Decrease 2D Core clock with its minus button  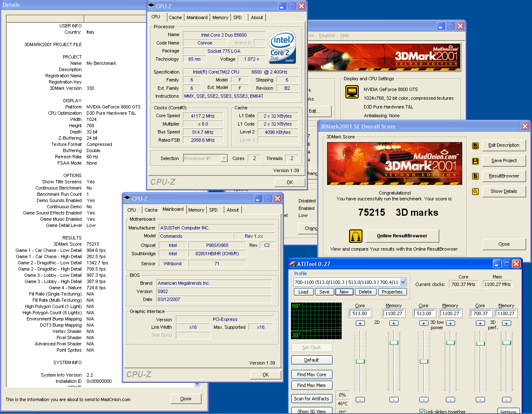coord(360,399)
